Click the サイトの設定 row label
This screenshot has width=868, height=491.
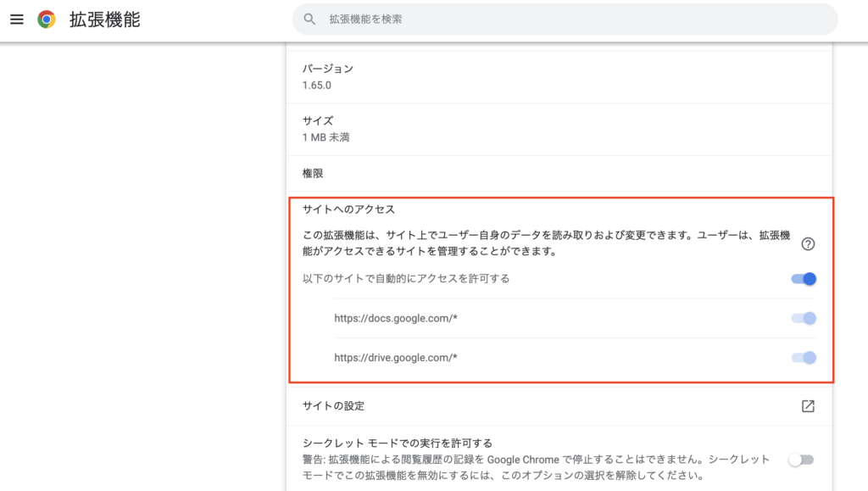point(333,405)
